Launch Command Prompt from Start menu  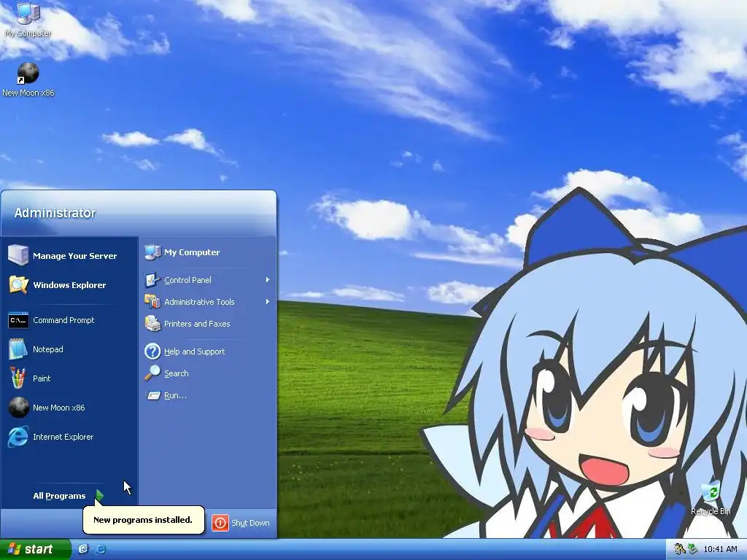[x=69, y=320]
